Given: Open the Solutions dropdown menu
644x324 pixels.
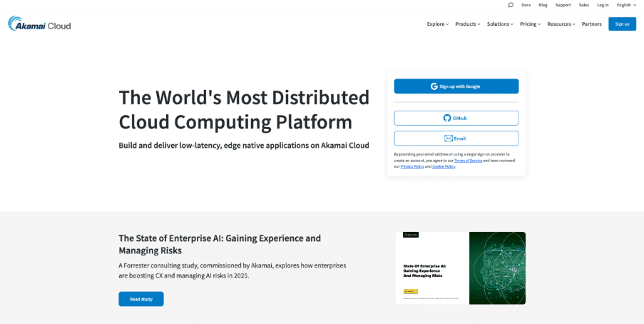Looking at the screenshot, I should click(500, 24).
